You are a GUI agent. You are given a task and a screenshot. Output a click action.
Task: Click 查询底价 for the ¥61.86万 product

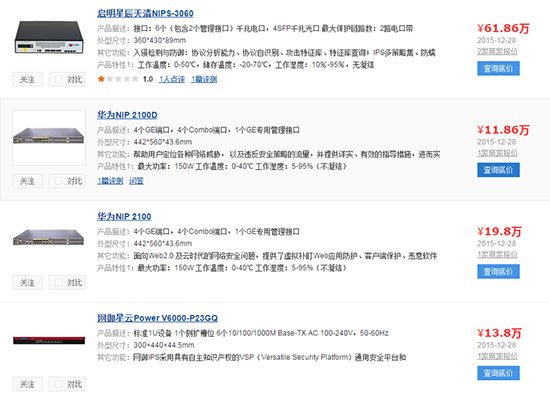pyautogui.click(x=498, y=68)
